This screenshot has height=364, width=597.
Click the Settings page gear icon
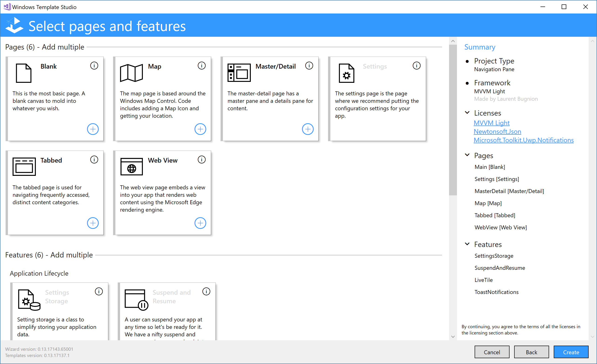[346, 73]
